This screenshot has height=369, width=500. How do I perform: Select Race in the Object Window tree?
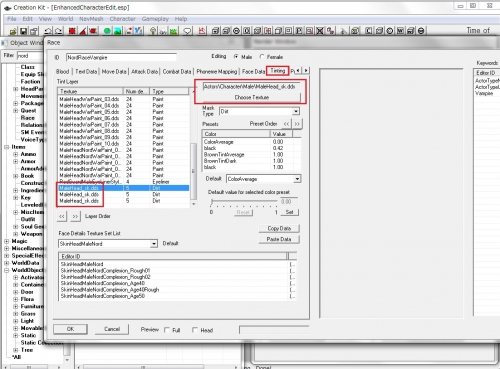(x=28, y=118)
